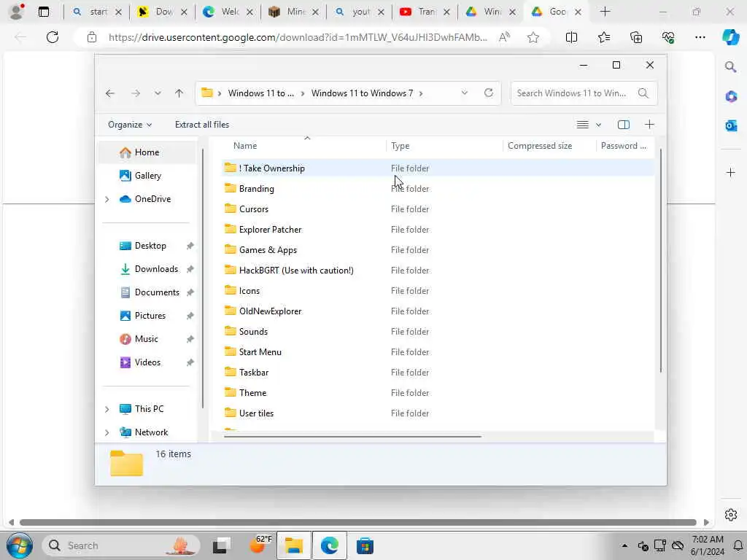Open a new browser tab
747x560 pixels.
[x=605, y=12]
